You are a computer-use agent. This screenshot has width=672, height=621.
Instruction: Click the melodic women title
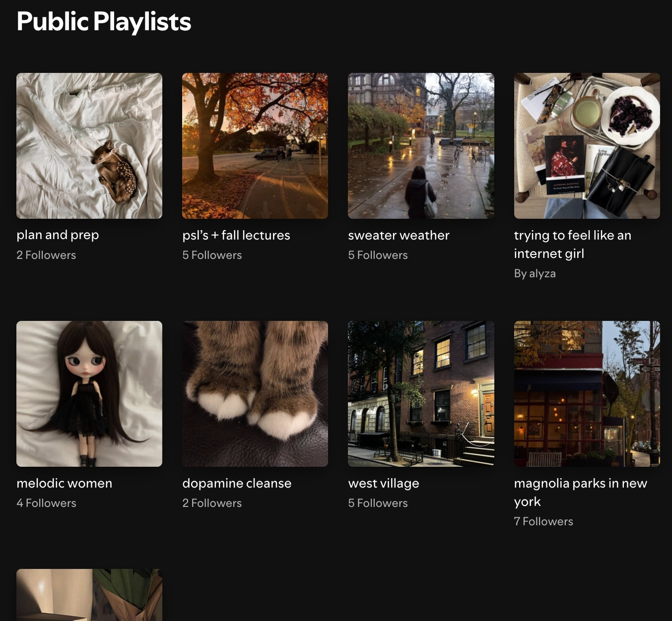[x=65, y=483]
